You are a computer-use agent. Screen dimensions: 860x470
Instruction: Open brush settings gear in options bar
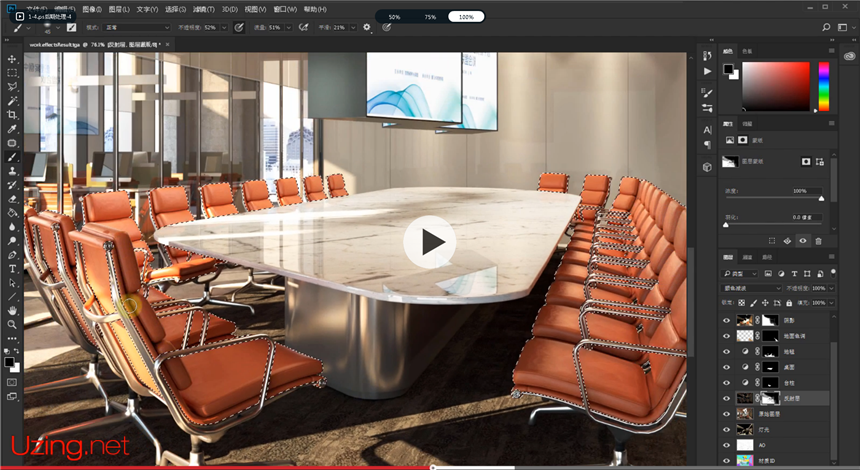coord(366,27)
